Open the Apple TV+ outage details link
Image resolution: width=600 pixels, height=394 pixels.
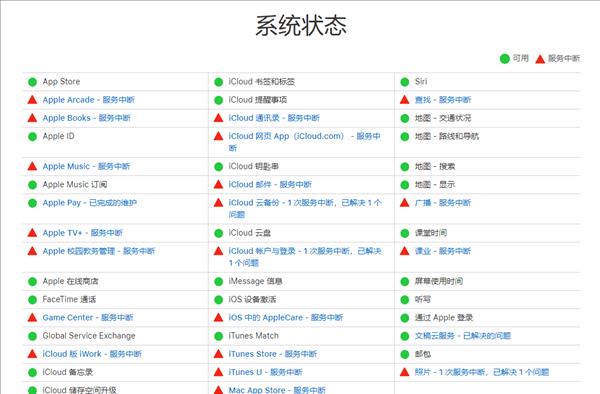pos(83,233)
